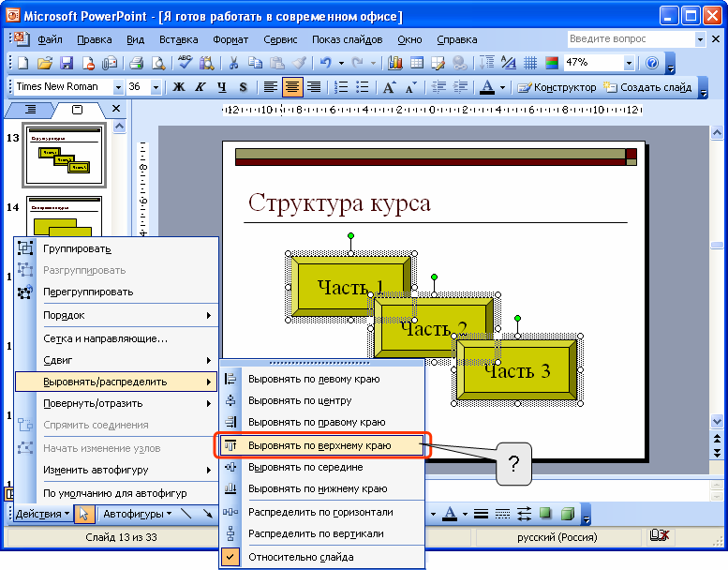The image size is (728, 570).
Task: Toggle numbered list formatting
Action: [341, 87]
